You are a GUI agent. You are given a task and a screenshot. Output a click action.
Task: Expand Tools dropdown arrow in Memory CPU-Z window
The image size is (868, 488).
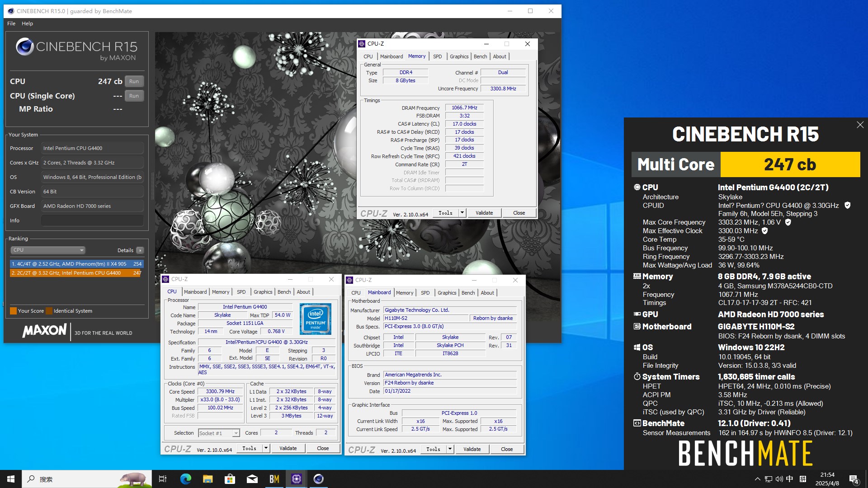pyautogui.click(x=462, y=213)
